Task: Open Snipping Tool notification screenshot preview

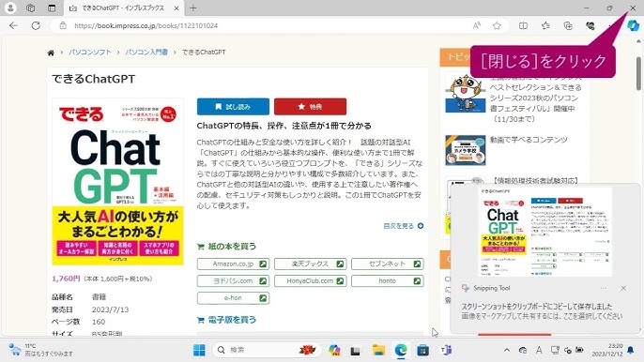Action: click(x=545, y=232)
